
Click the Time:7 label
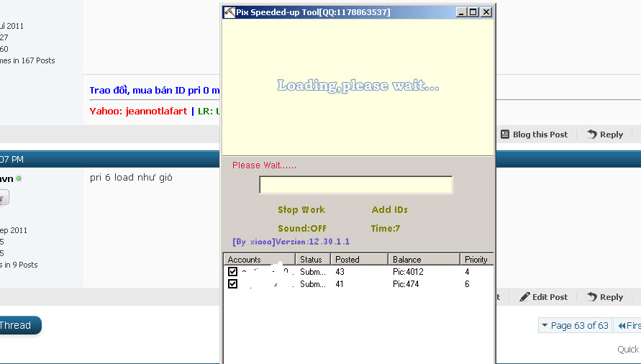386,228
